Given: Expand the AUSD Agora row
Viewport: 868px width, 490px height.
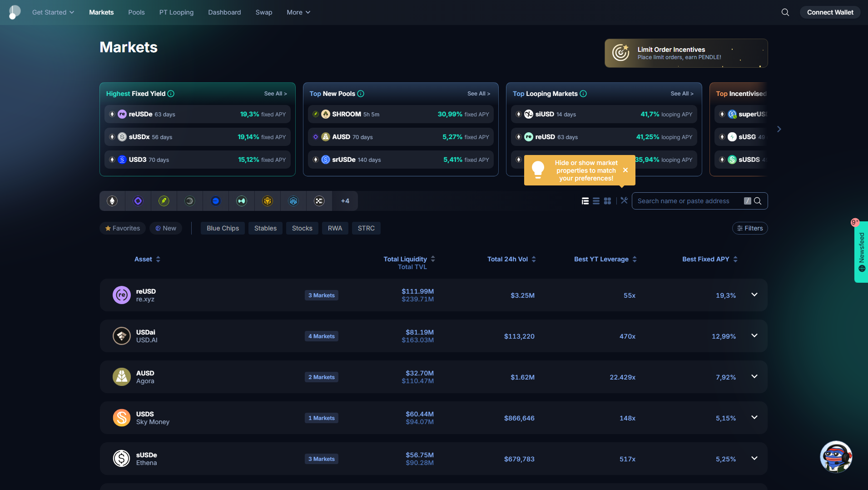Looking at the screenshot, I should tap(754, 376).
